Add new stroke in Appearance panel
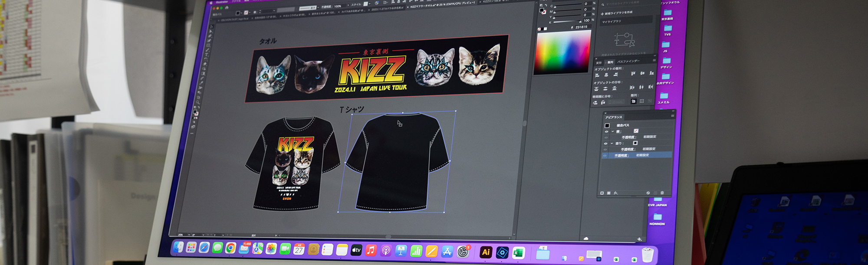868x265 pixels. pyautogui.click(x=602, y=193)
